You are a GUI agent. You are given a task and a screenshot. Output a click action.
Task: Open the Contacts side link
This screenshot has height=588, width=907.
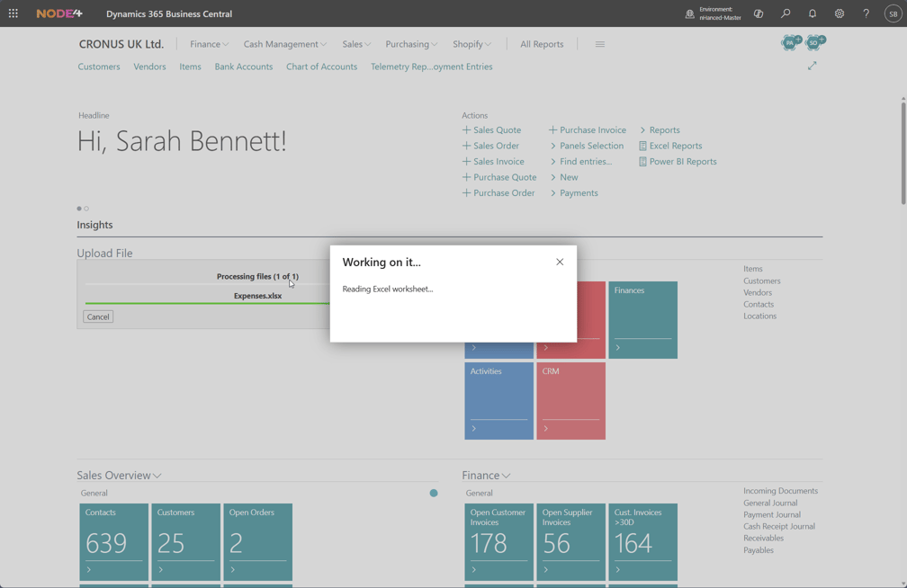(x=759, y=304)
